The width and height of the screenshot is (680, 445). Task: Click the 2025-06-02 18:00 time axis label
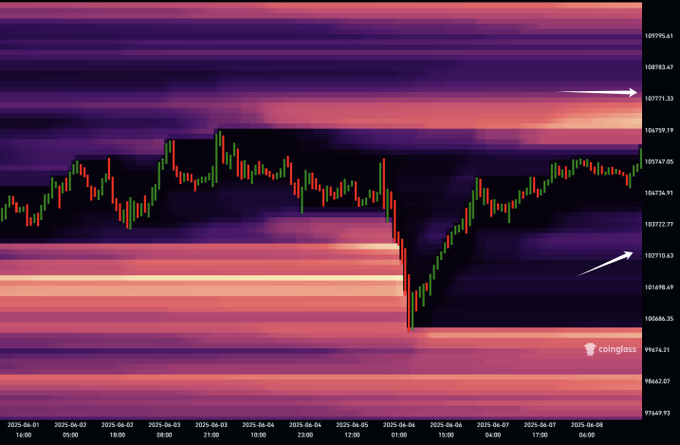(x=117, y=430)
